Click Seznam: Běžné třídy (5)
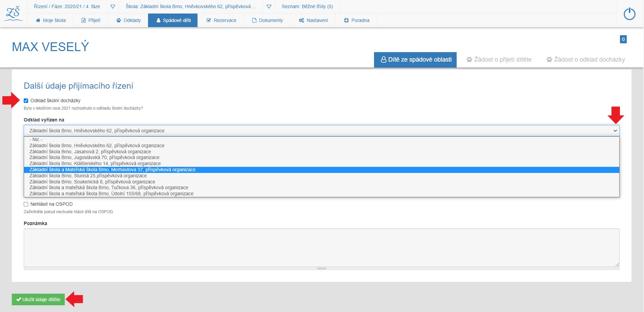 [x=307, y=6]
